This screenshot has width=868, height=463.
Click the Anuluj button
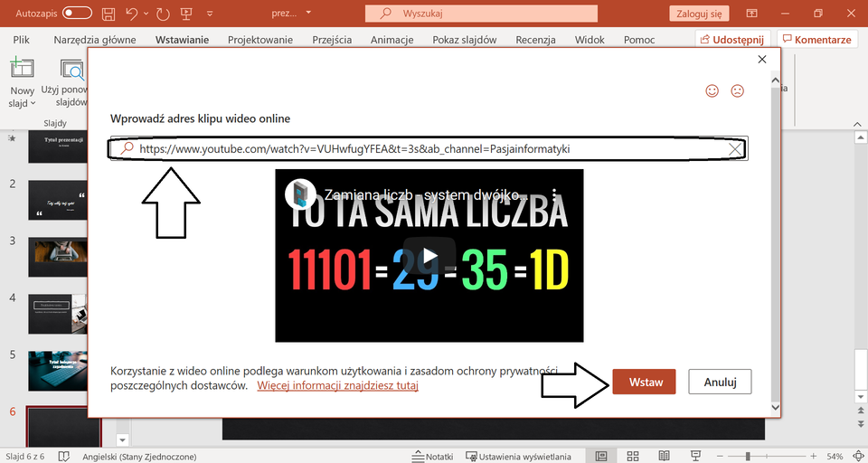coord(721,382)
